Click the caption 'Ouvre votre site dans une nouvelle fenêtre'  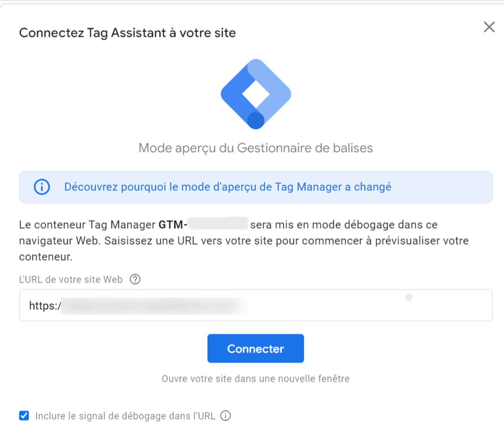tap(256, 379)
